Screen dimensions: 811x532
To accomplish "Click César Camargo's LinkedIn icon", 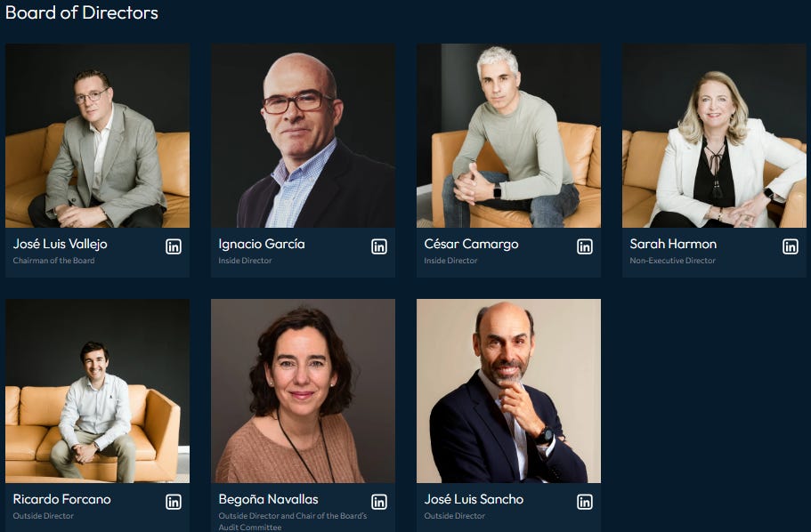I will (585, 246).
